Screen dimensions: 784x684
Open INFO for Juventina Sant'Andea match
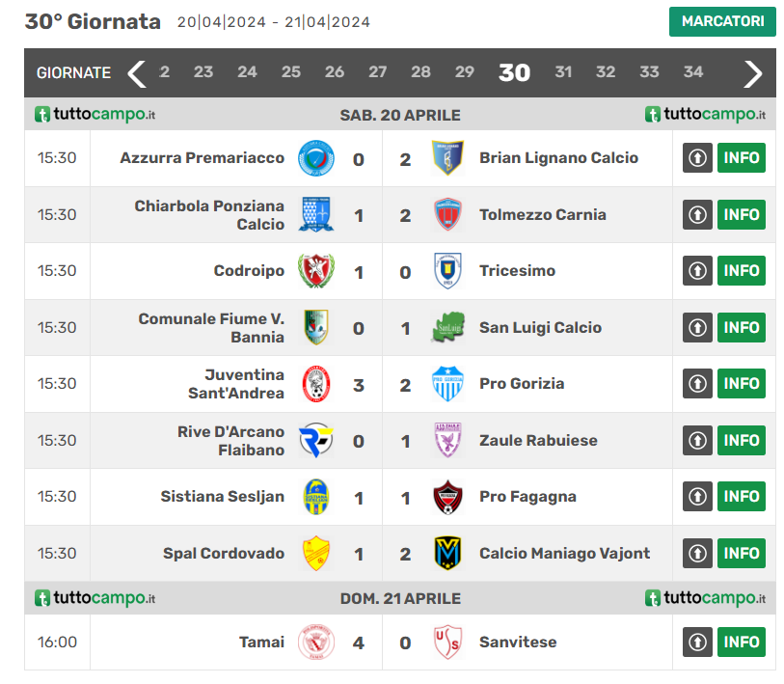pyautogui.click(x=742, y=384)
